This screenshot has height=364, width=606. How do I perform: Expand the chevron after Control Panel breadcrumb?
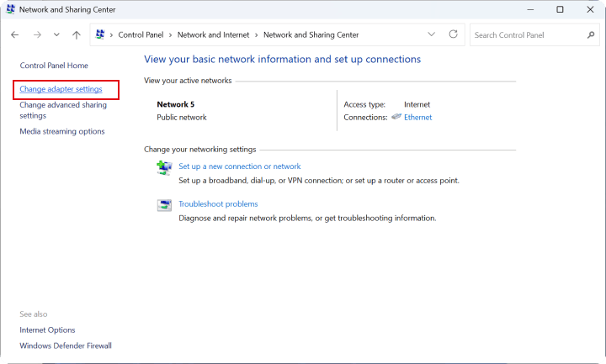coord(170,35)
